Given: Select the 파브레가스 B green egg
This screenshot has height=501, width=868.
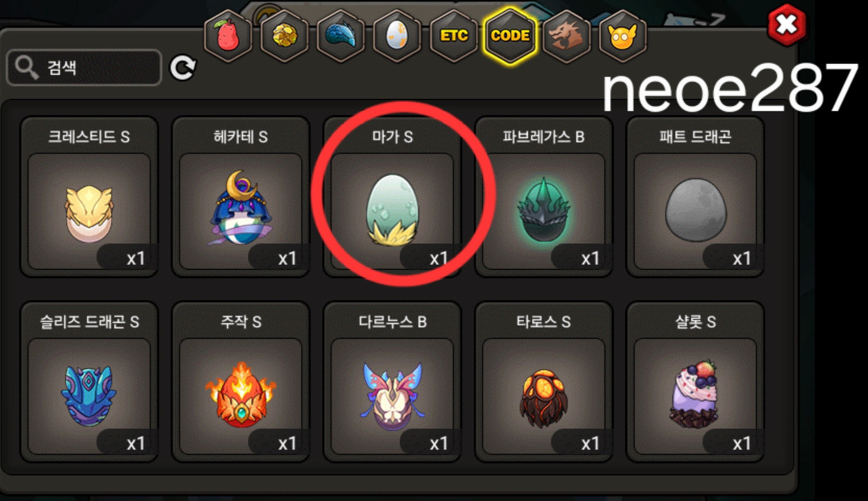Looking at the screenshot, I should [x=544, y=197].
